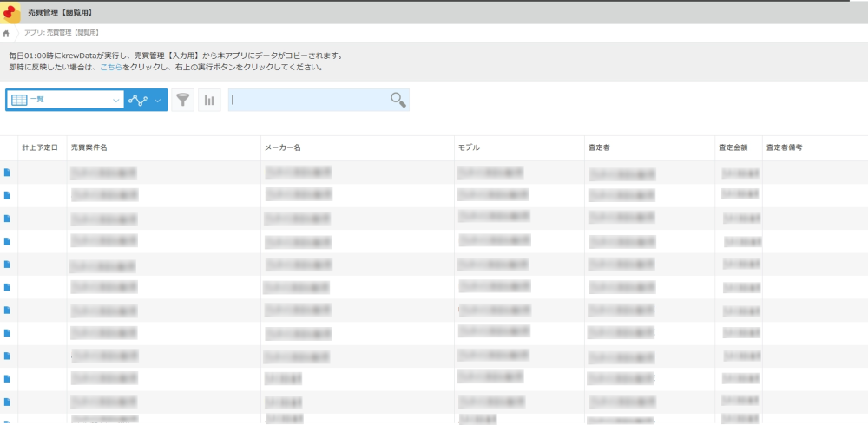Click the 売買管理【閲覧用】 app title
The image size is (868, 425).
point(61,12)
